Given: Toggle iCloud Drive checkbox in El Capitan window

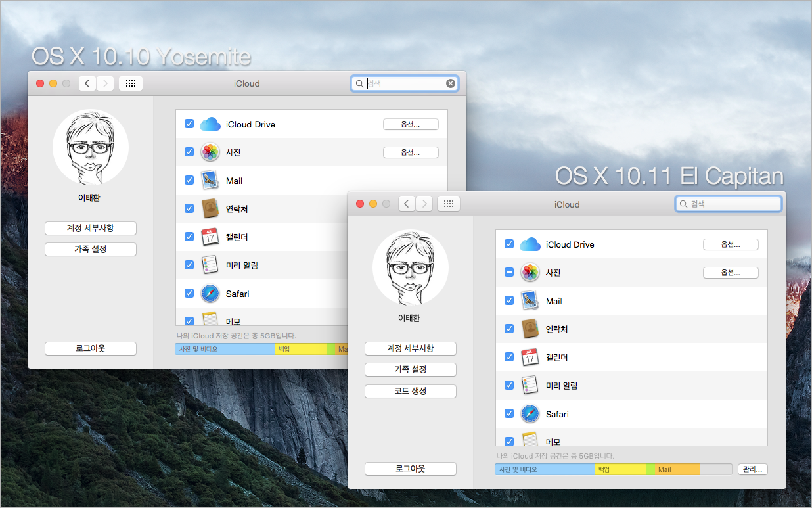Looking at the screenshot, I should [x=509, y=244].
